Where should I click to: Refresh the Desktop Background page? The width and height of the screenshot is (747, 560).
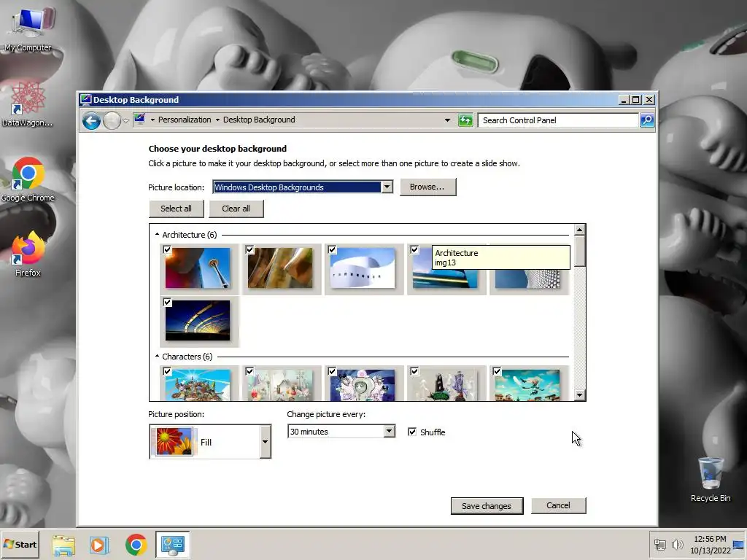coord(465,120)
